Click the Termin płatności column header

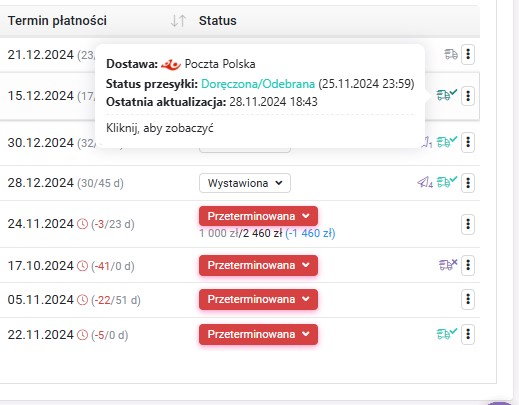pos(57,21)
